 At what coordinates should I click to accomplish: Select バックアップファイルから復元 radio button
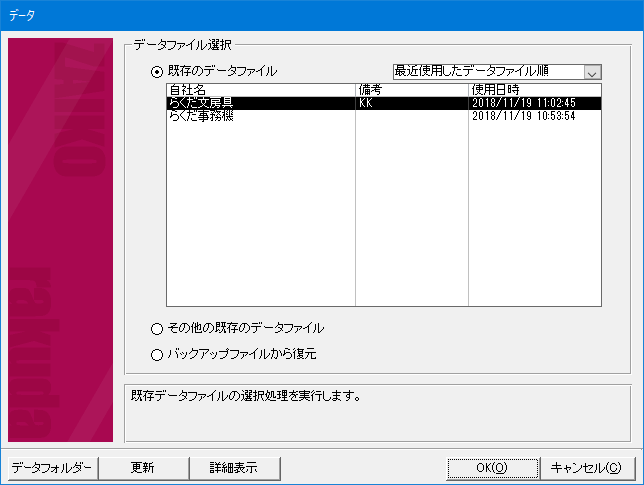[156, 353]
